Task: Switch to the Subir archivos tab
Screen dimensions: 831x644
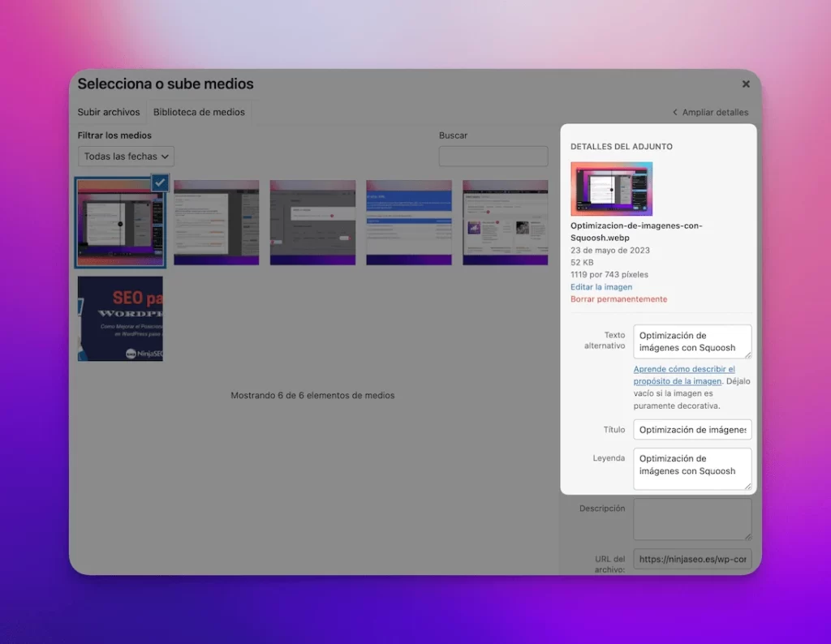Action: coord(109,113)
